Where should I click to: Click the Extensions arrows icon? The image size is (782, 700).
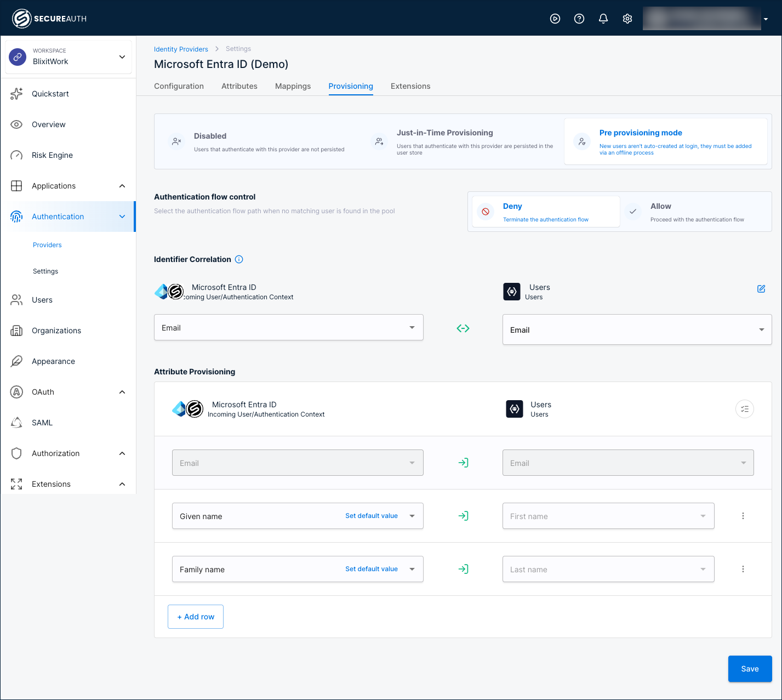16,484
